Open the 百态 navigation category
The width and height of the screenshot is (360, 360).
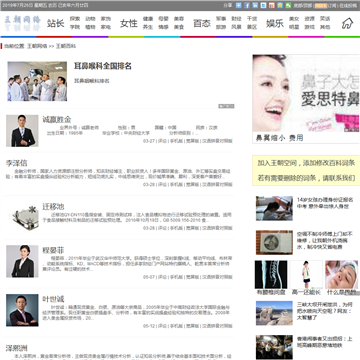pos(202,23)
